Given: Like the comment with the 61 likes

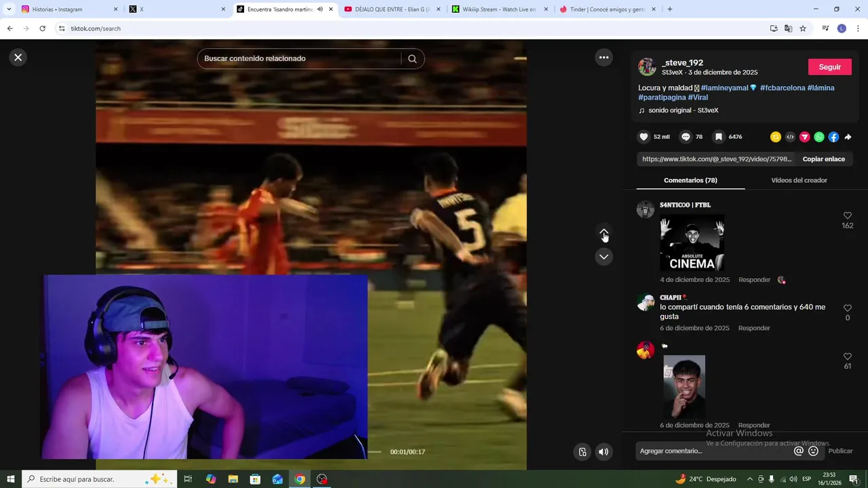Looking at the screenshot, I should [x=847, y=357].
